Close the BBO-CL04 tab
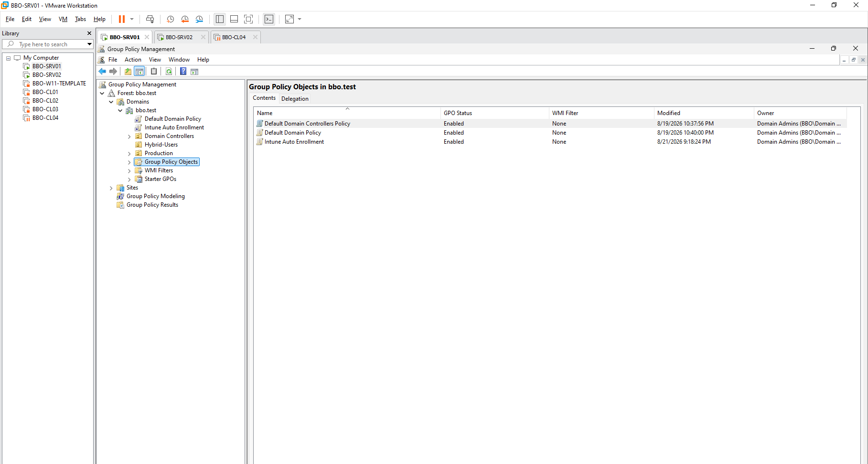 point(255,37)
